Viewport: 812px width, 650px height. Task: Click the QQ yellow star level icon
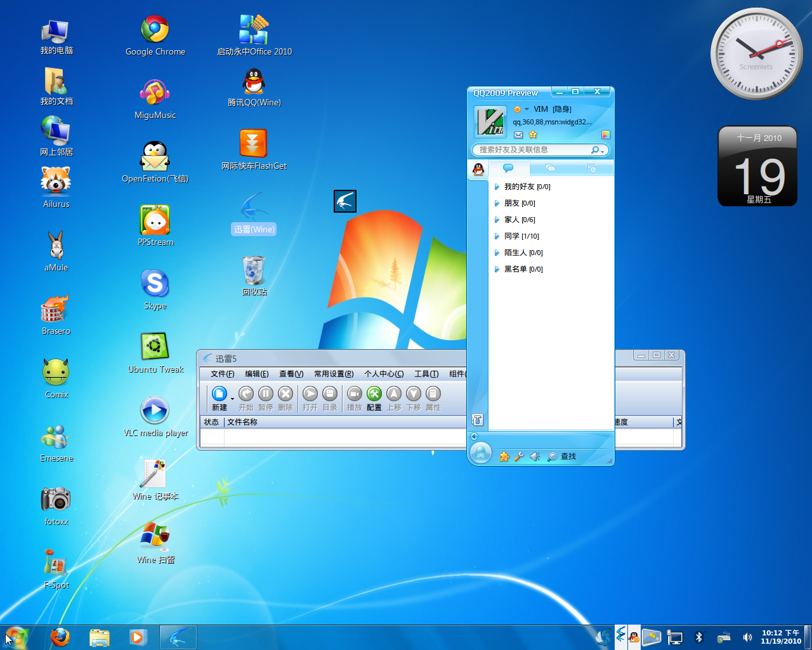(533, 135)
